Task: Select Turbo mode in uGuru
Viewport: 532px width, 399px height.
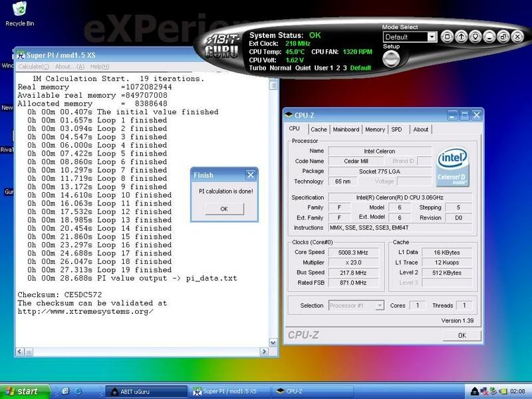Action: (x=257, y=68)
